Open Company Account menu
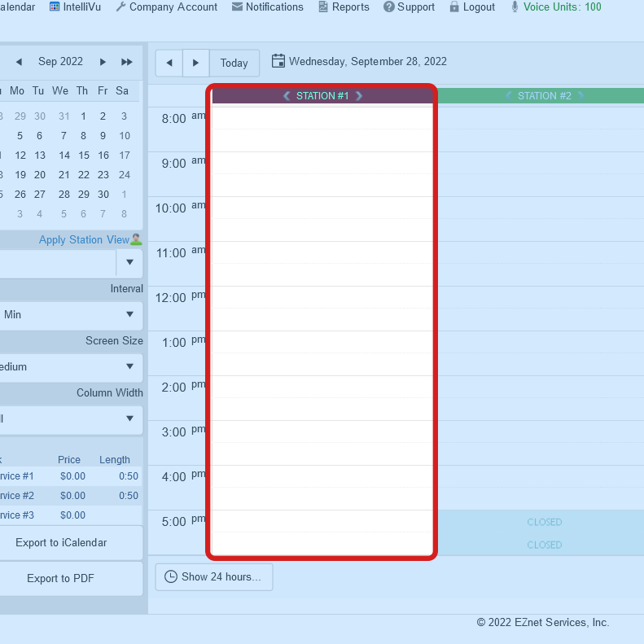 tap(166, 7)
